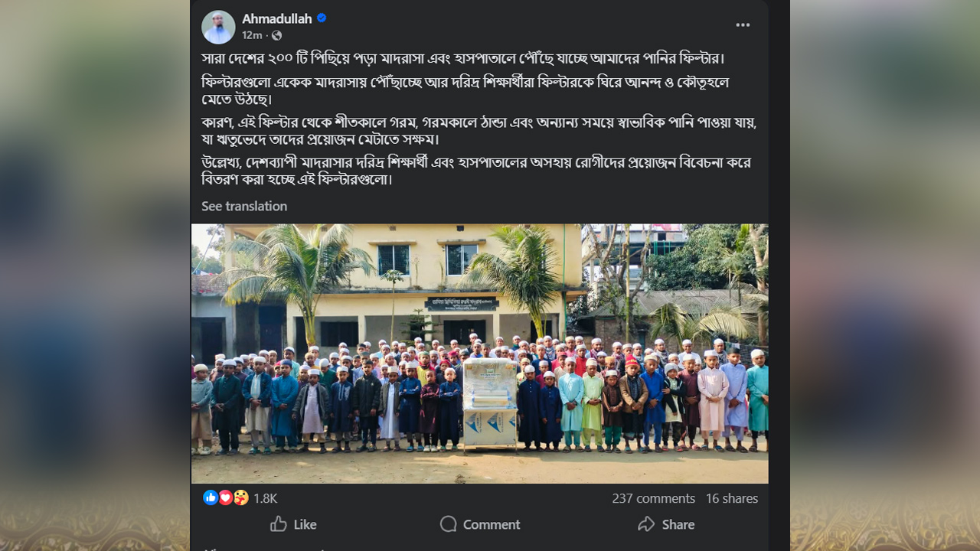
Task: Click the Share button label
Action: [x=678, y=524]
